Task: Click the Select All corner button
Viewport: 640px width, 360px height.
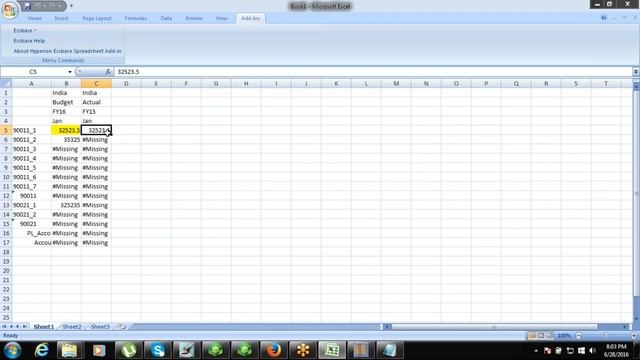Action: 6,84
